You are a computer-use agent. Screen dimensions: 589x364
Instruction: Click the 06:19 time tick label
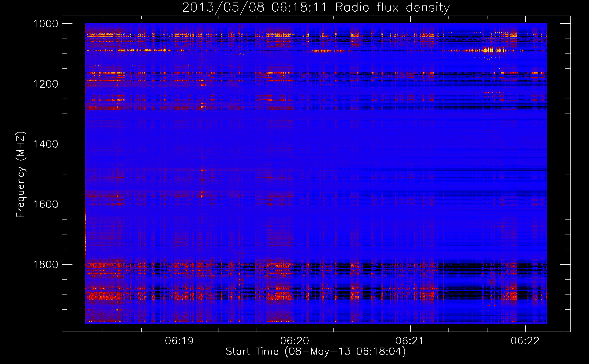(179, 341)
